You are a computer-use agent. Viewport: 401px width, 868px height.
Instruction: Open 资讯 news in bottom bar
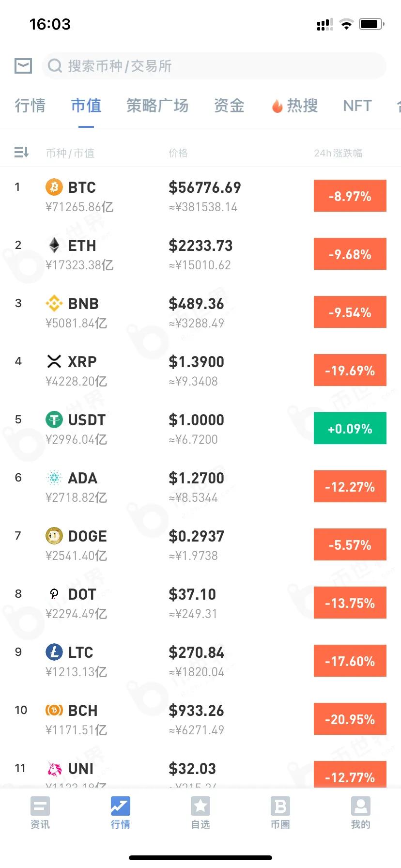(x=40, y=813)
